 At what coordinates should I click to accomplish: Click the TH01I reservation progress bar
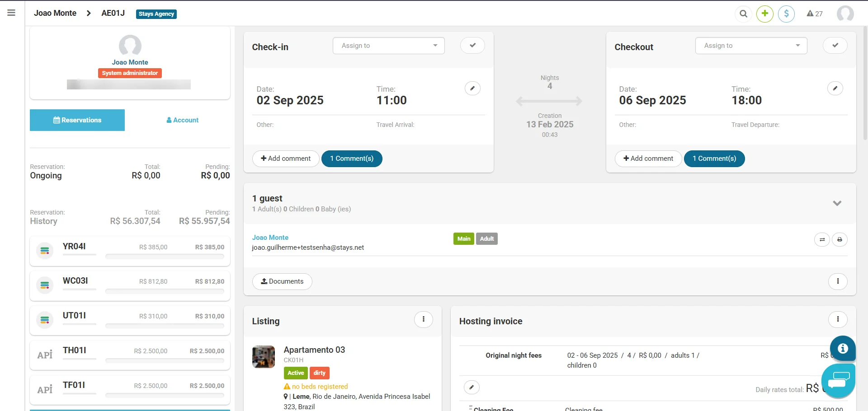click(165, 361)
